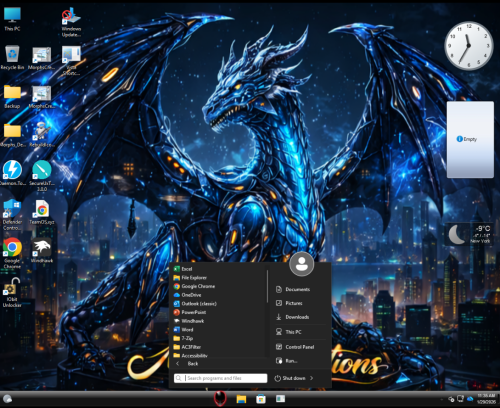
Task: Open the OneDrive tray icon
Action: tap(470, 399)
